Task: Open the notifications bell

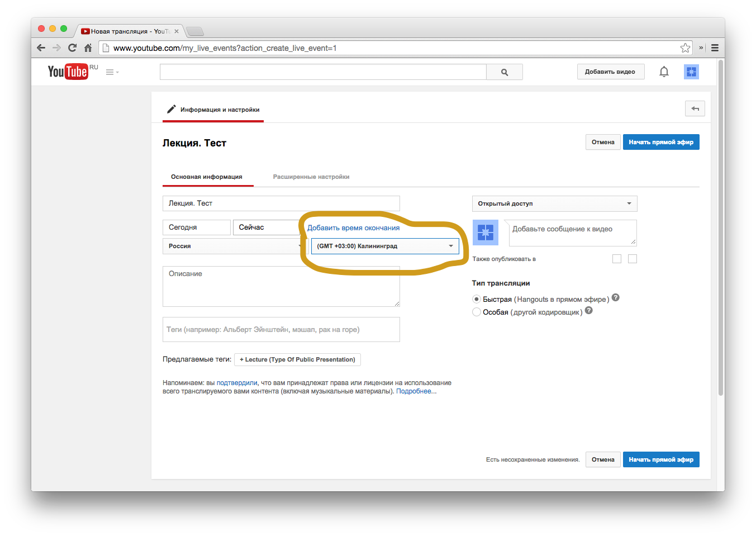Action: pyautogui.click(x=664, y=72)
